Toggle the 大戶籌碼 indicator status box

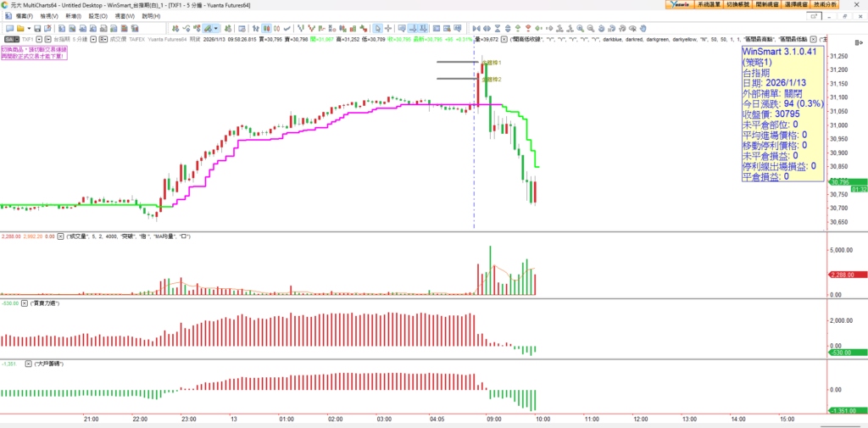pos(25,364)
